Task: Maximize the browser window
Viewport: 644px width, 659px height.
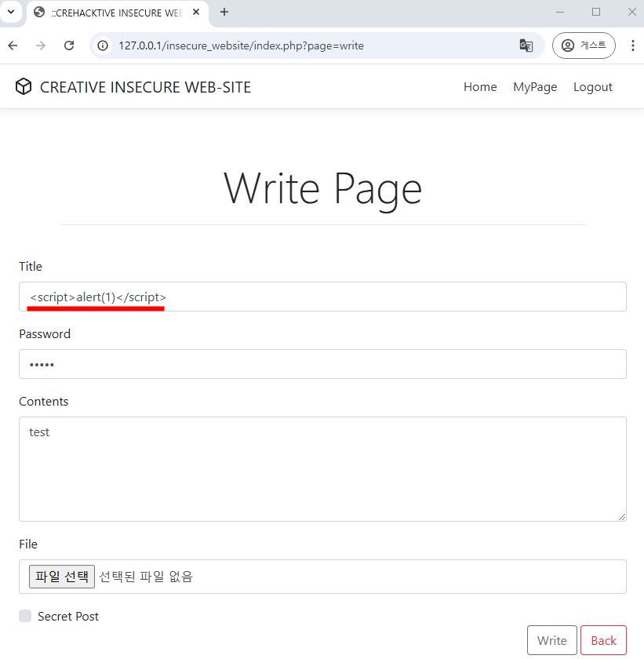Action: point(596,13)
